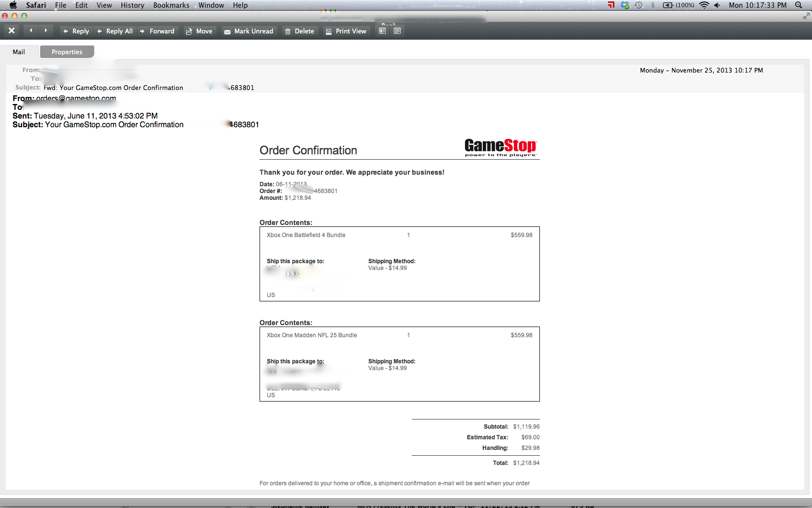Switch to full-message layout icon

[x=397, y=30]
